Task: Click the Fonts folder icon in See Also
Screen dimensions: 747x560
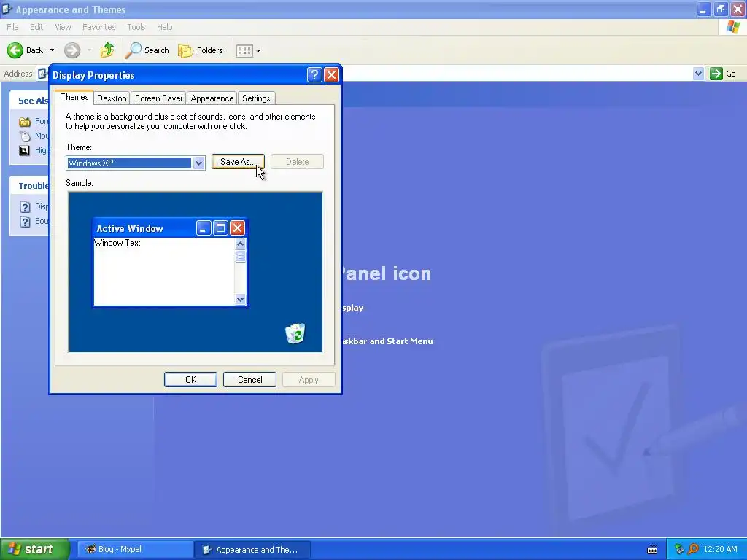Action: point(25,122)
